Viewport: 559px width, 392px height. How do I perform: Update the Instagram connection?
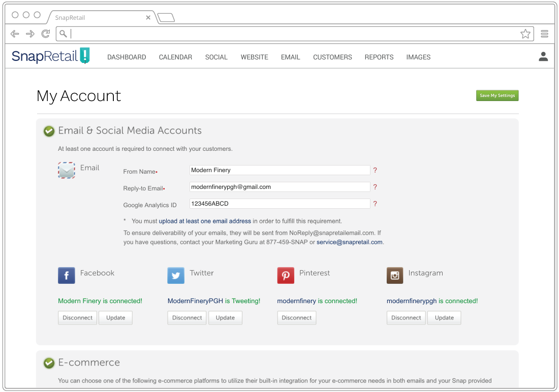pyautogui.click(x=444, y=318)
